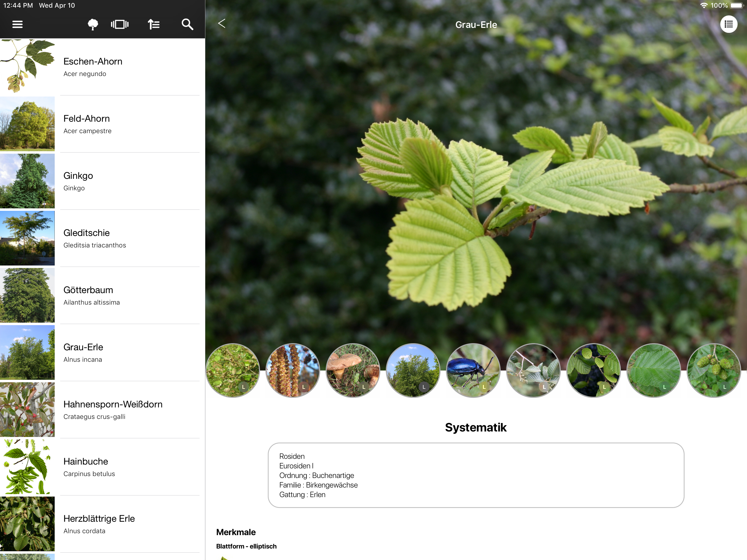Tap the WiFi status icon
Image resolution: width=747 pixels, height=560 pixels.
pos(704,5)
